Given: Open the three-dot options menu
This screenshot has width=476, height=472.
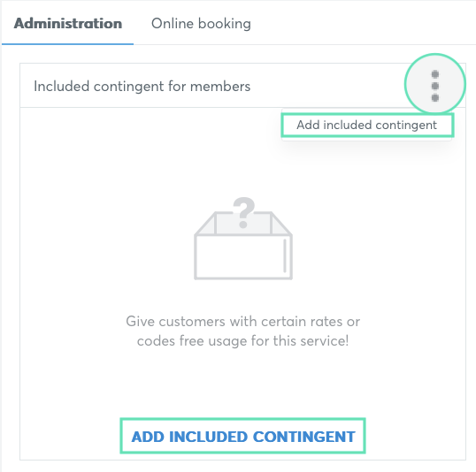Looking at the screenshot, I should pos(434,86).
